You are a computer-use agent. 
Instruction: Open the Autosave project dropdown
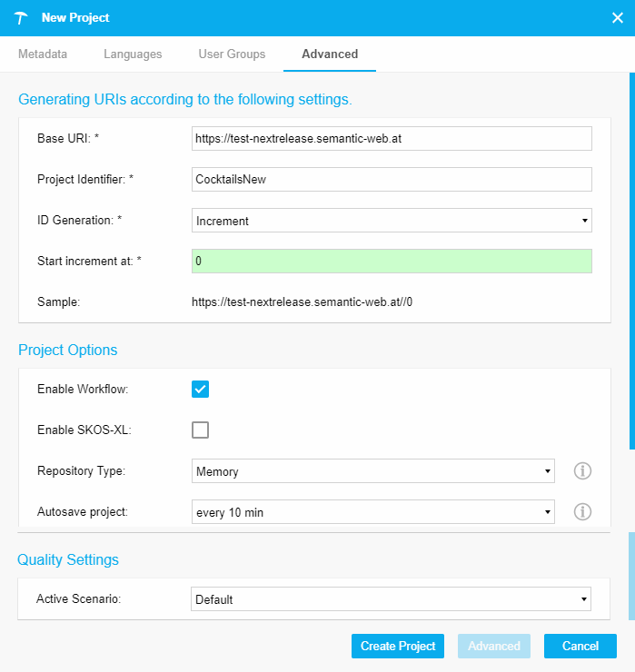point(373,512)
